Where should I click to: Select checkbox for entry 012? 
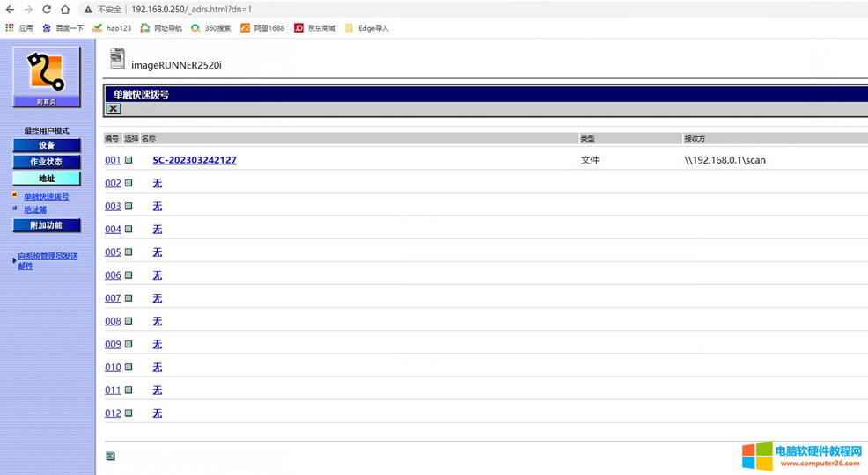129,413
